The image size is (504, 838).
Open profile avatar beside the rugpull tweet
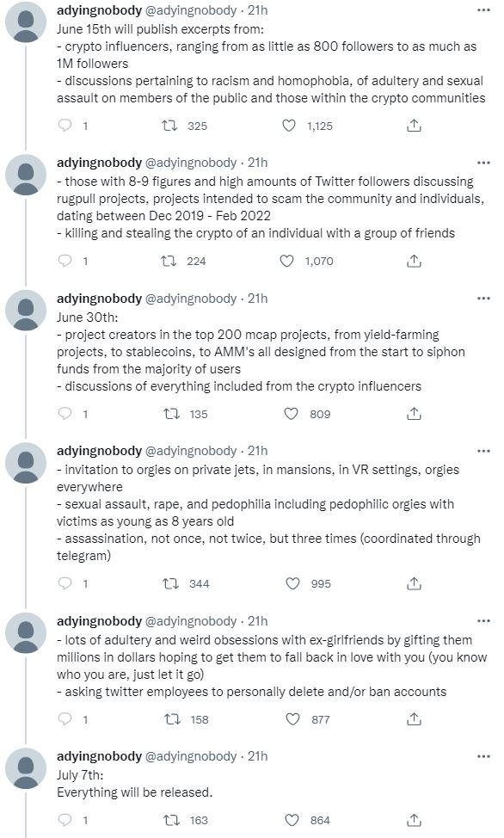26,175
